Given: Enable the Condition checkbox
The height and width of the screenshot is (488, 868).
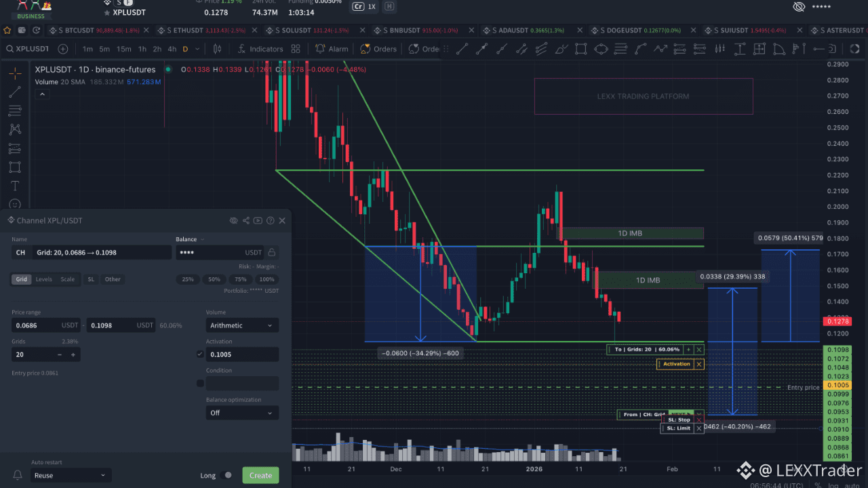Looking at the screenshot, I should [200, 383].
